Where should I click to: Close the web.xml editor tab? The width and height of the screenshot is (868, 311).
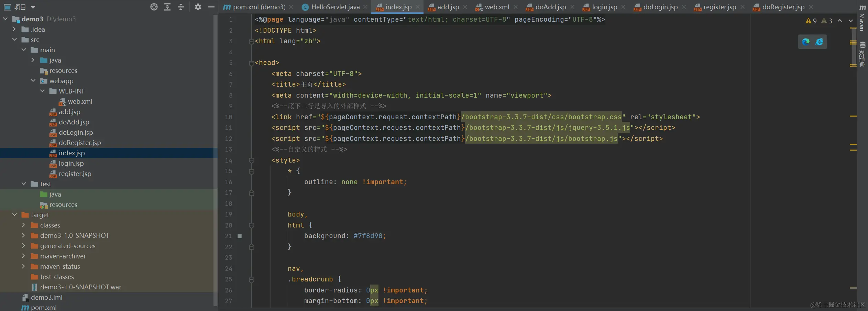[516, 7]
